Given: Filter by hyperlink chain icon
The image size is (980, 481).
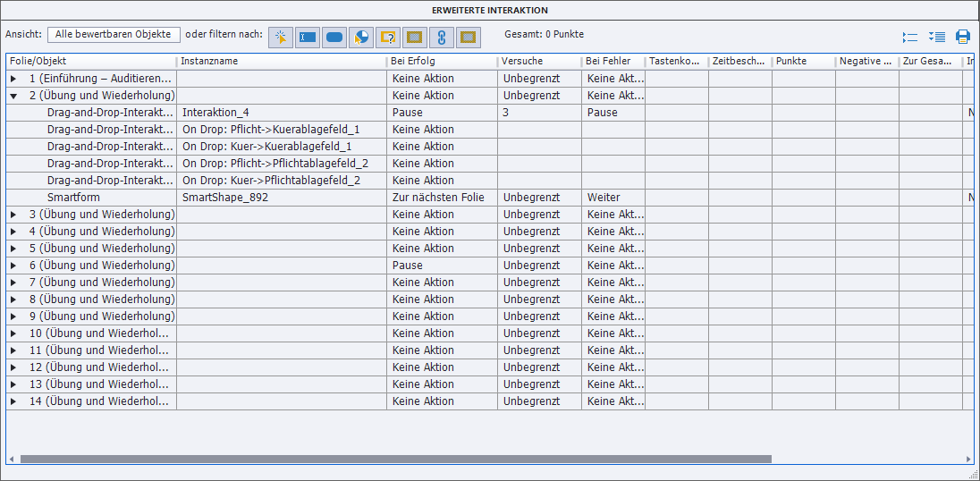Looking at the screenshot, I should coord(442,38).
